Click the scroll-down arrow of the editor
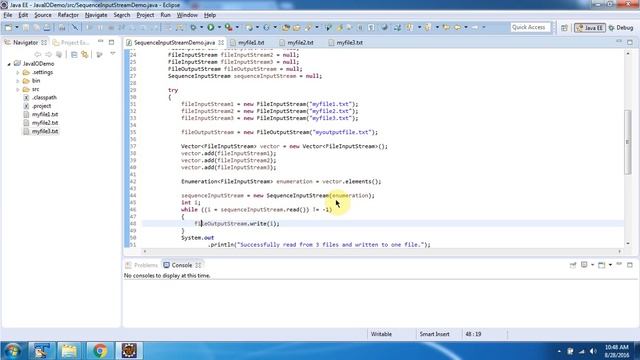The width and height of the screenshot is (640, 360). tap(628, 243)
